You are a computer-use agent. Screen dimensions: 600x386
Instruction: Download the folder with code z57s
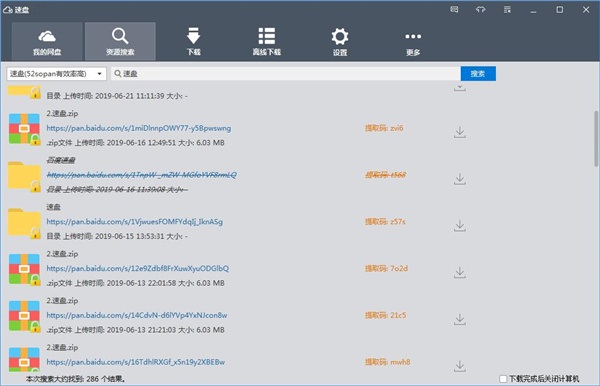click(460, 226)
